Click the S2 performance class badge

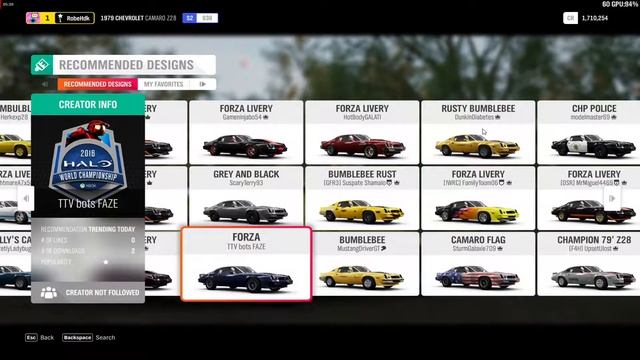point(189,18)
